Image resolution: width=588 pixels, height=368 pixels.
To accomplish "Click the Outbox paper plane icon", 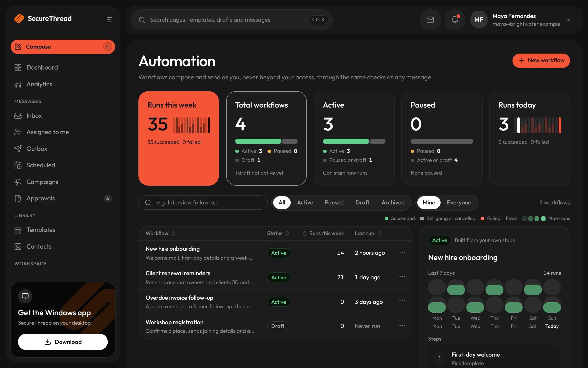I will click(x=18, y=149).
